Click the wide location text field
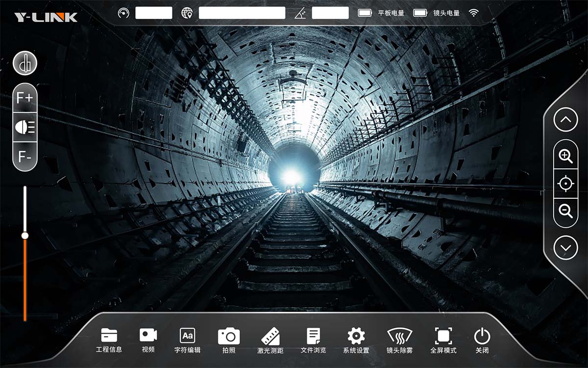588x368 pixels. coord(242,13)
